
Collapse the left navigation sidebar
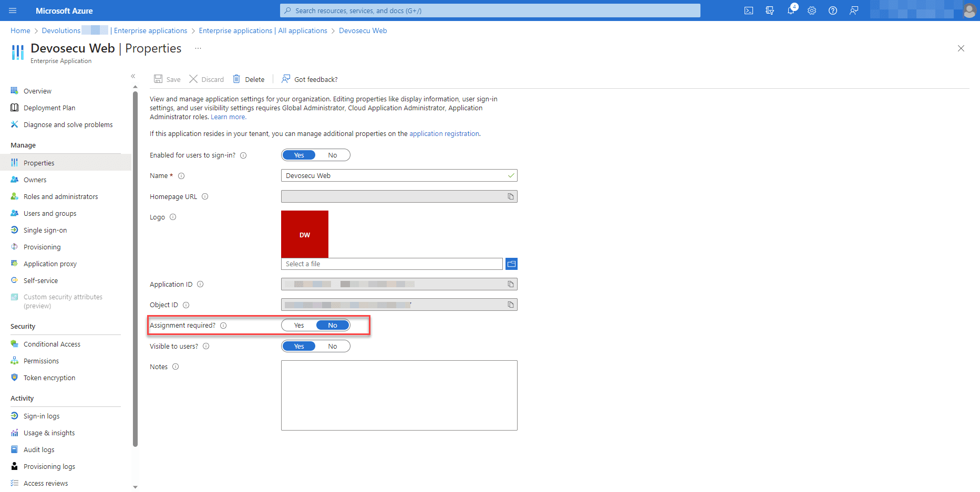point(133,76)
